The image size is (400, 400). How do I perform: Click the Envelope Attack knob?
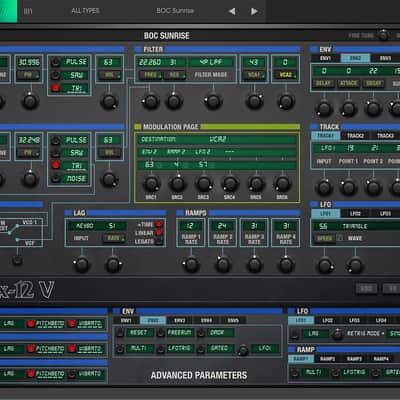tap(348, 109)
